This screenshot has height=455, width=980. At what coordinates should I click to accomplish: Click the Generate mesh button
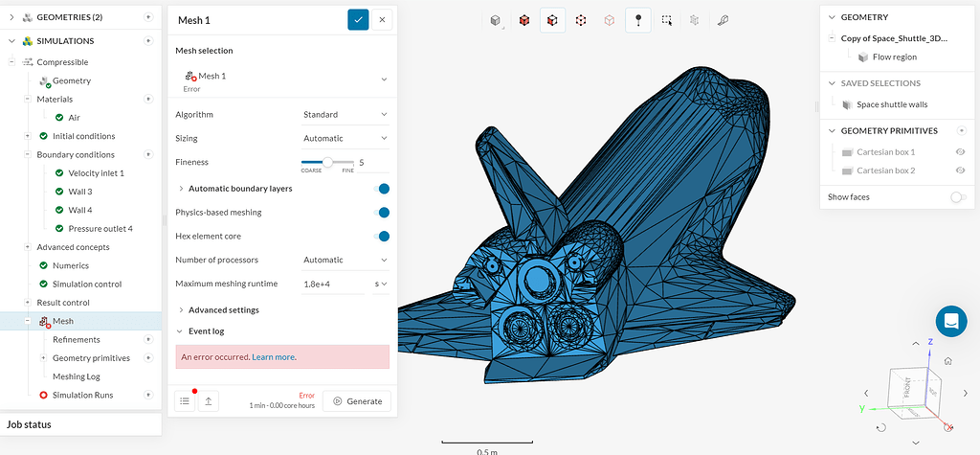click(357, 401)
